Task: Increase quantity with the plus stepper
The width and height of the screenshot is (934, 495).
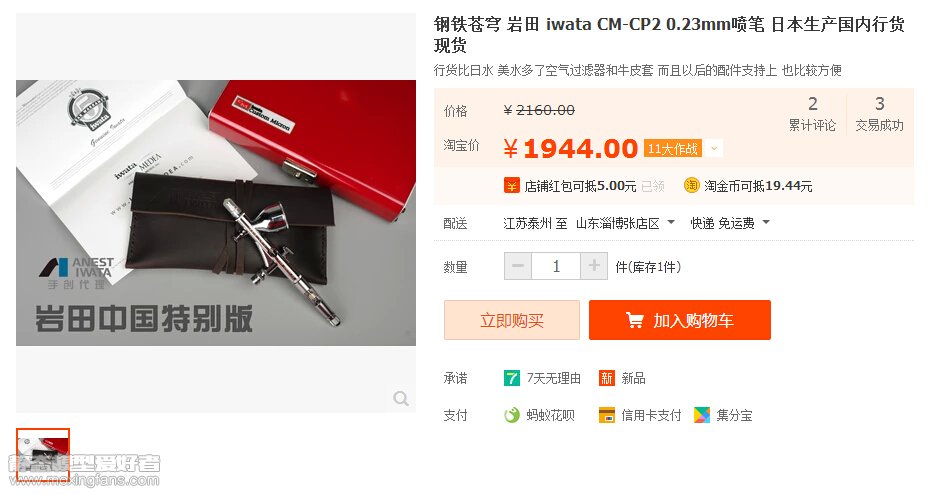Action: click(x=594, y=266)
